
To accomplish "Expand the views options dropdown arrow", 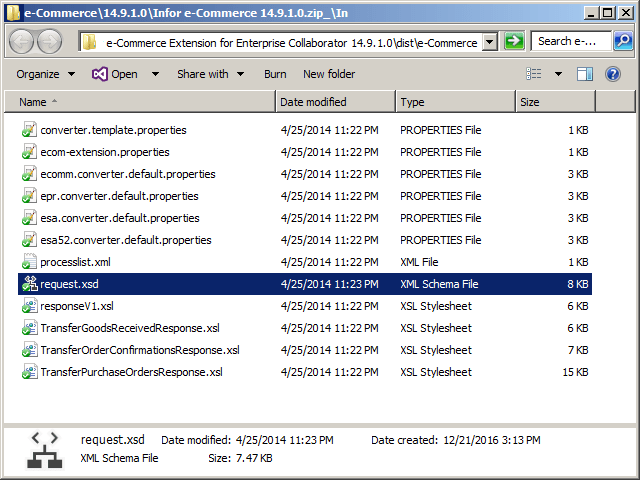I will point(558,74).
